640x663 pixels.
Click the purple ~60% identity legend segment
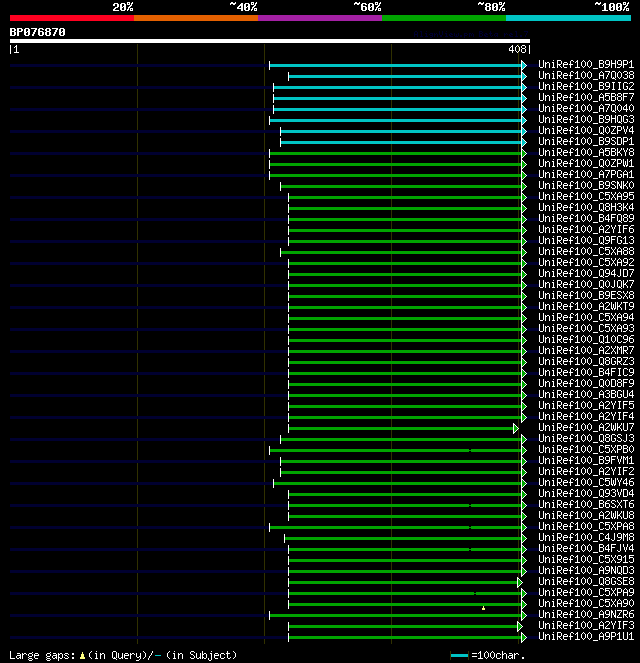[320, 18]
